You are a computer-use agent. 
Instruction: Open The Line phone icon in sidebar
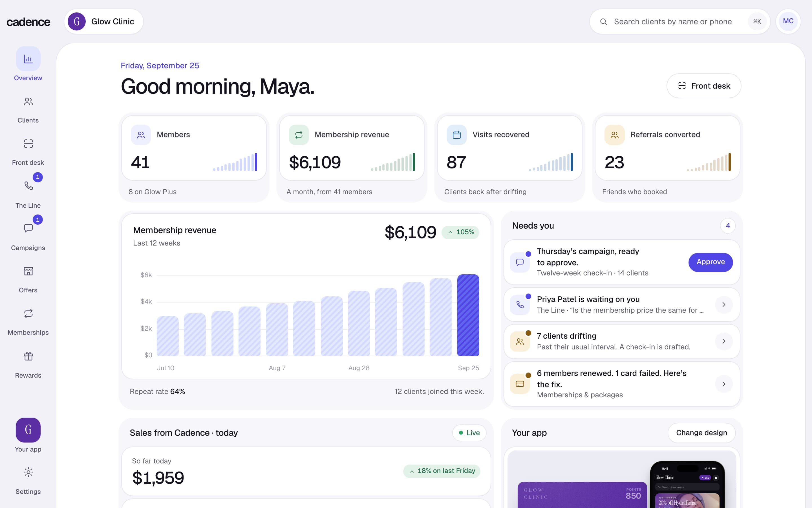tap(28, 186)
